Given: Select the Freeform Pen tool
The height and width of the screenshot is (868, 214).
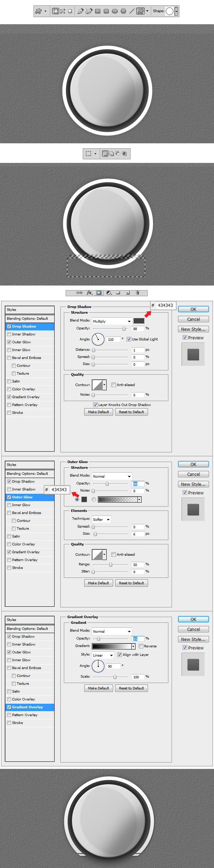Looking at the screenshot, I should 89,11.
